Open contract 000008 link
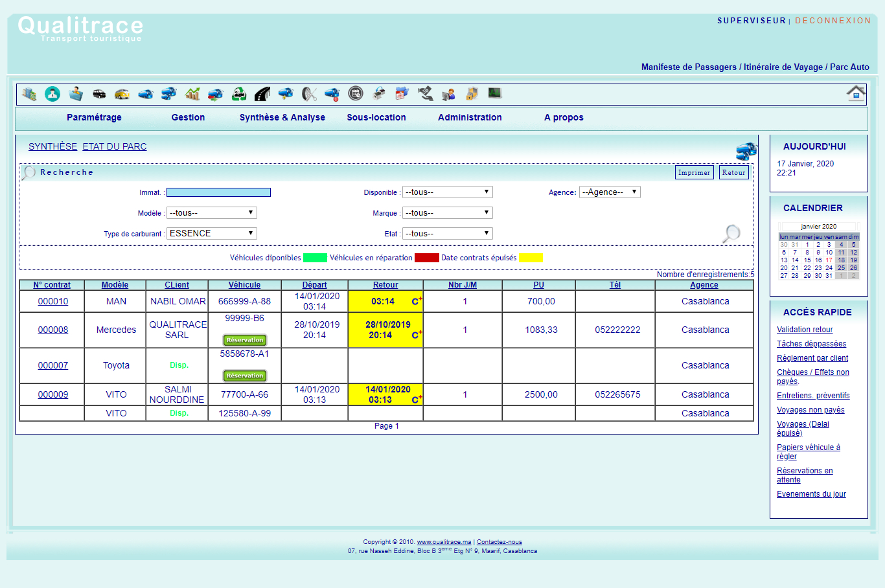Viewport: 885px width, 588px height. coord(53,330)
